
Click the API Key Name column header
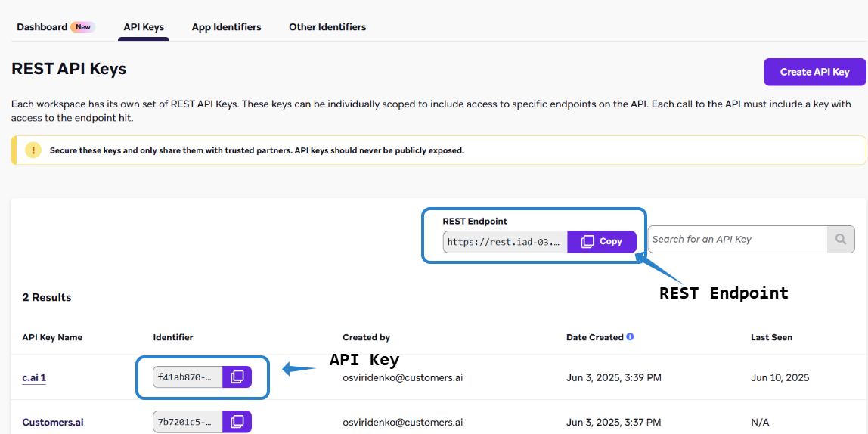pos(52,337)
